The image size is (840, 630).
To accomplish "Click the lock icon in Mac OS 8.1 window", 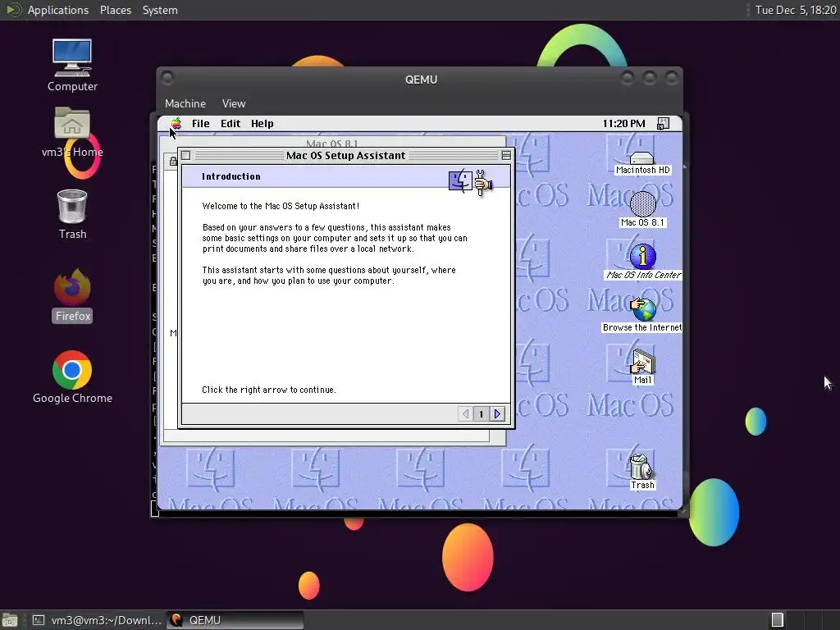I will point(173,161).
